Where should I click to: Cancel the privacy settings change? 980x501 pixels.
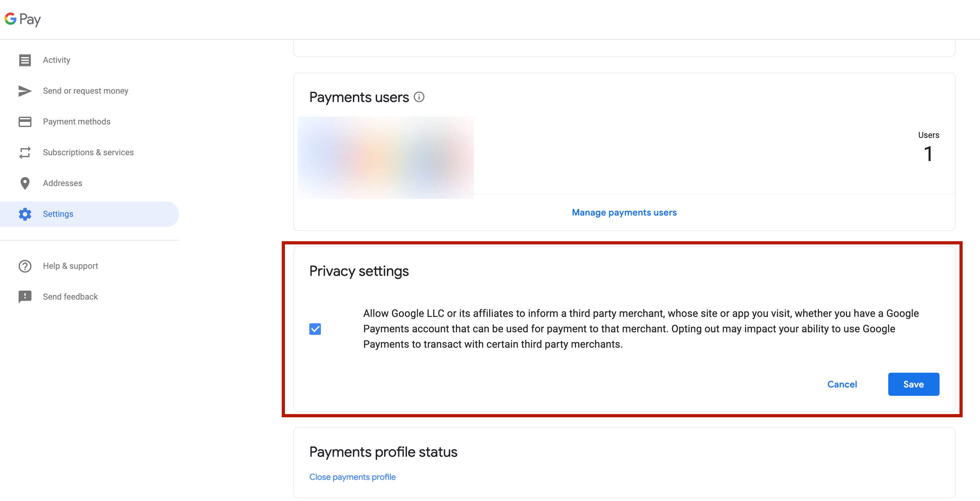point(842,384)
